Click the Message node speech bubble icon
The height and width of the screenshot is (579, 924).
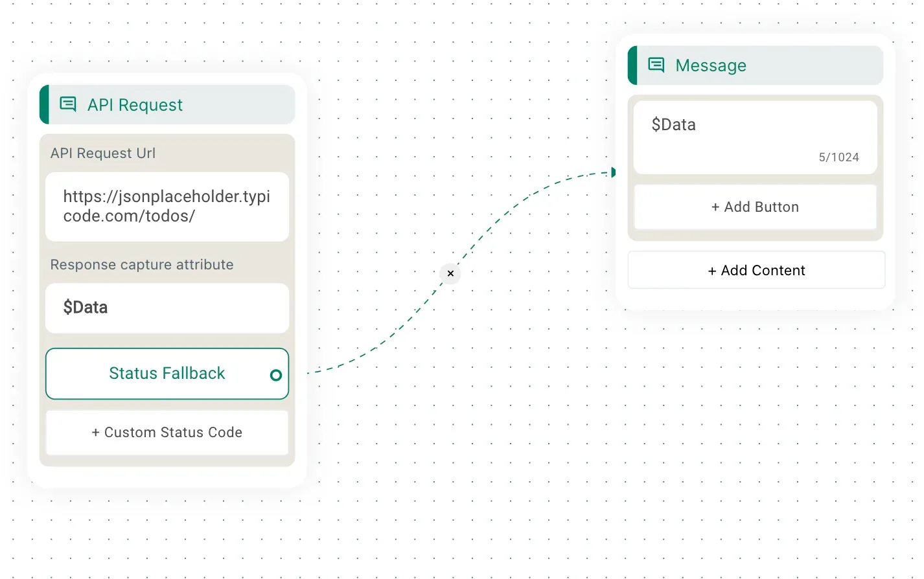[x=656, y=65]
